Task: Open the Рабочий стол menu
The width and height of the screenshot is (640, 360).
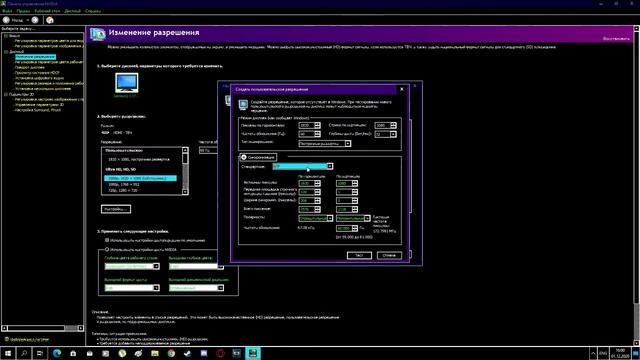Action: [47, 11]
